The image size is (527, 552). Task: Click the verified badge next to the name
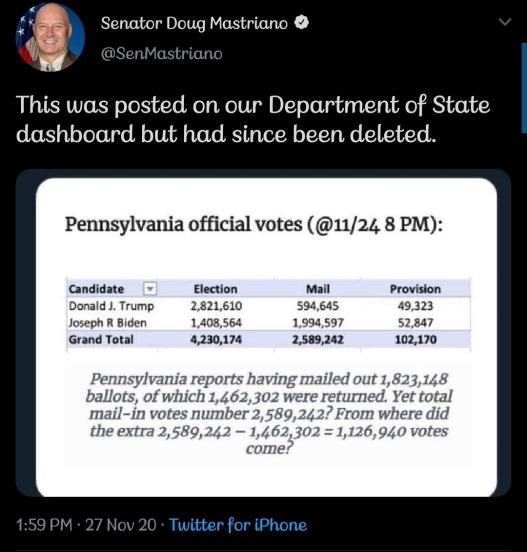pyautogui.click(x=301, y=23)
